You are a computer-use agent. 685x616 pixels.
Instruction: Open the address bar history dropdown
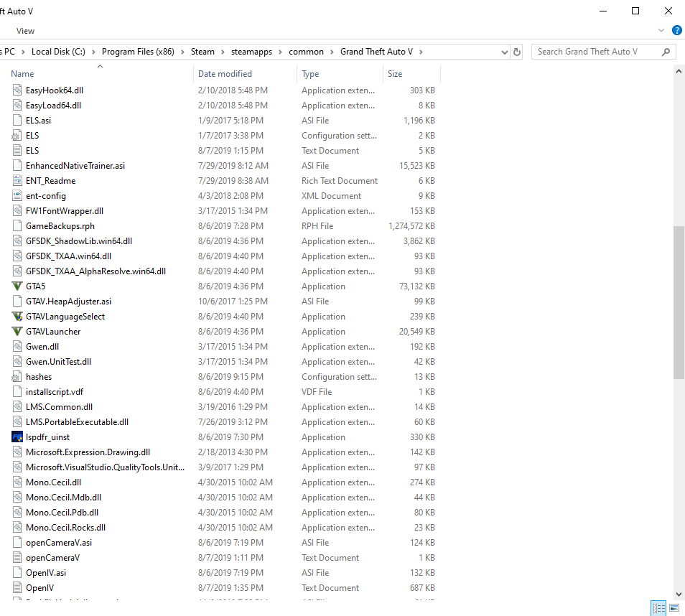tap(505, 52)
